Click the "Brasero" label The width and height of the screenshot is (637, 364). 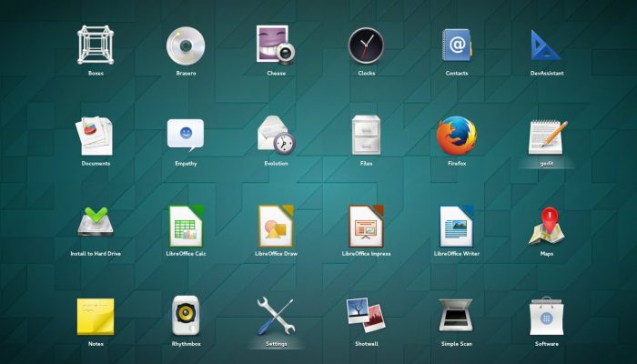point(186,73)
